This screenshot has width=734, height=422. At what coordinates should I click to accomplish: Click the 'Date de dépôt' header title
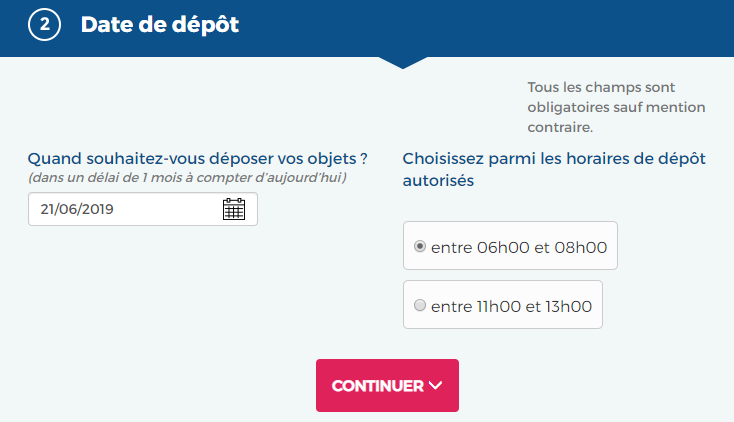[160, 25]
